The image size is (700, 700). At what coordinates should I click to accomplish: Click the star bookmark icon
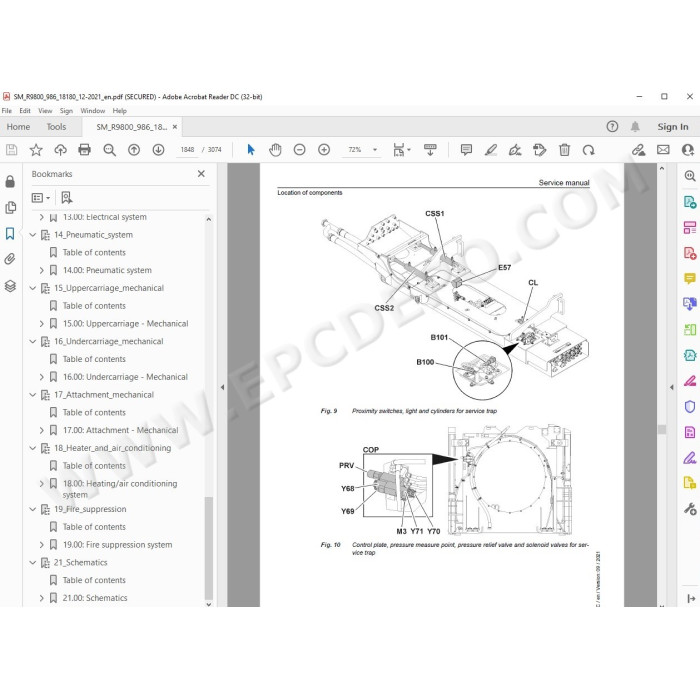(36, 150)
